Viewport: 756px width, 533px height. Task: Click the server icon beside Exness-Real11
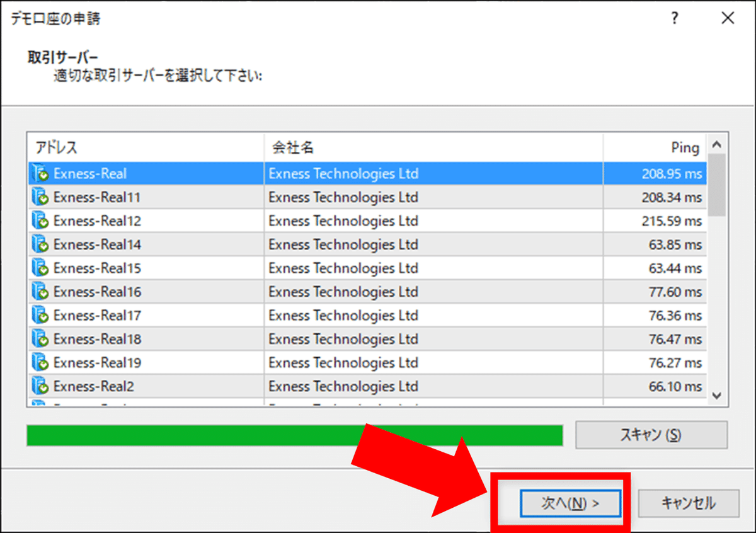tap(40, 198)
